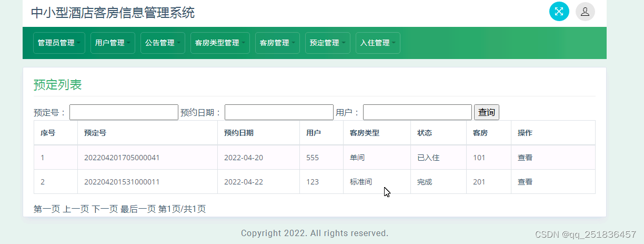
Task: Open the 公告管理 dropdown
Action: [163, 43]
